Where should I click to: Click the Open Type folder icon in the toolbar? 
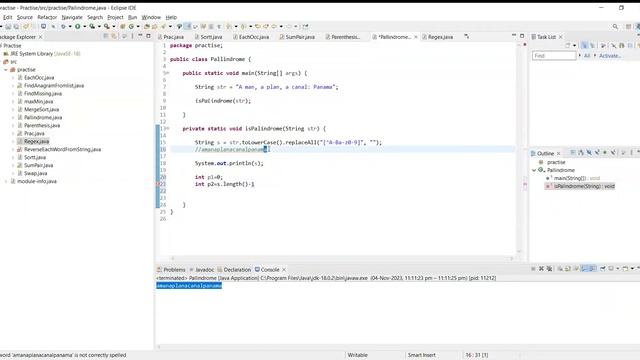pyautogui.click(x=147, y=27)
